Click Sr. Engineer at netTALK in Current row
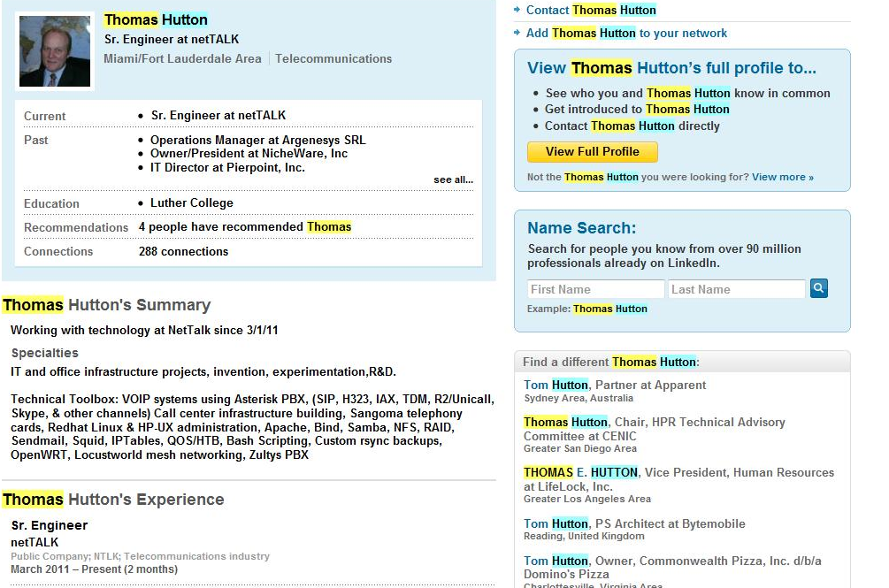Image resolution: width=889 pixels, height=588 pixels. point(218,116)
